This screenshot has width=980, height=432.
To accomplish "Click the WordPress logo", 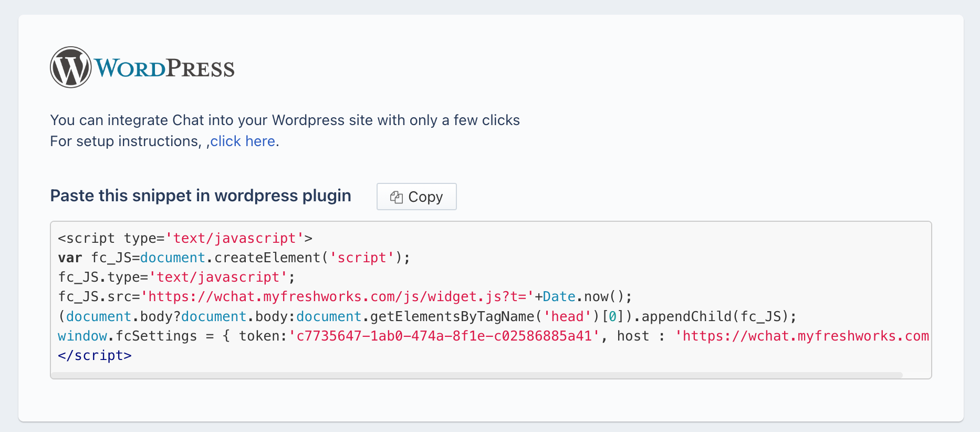I will point(142,67).
